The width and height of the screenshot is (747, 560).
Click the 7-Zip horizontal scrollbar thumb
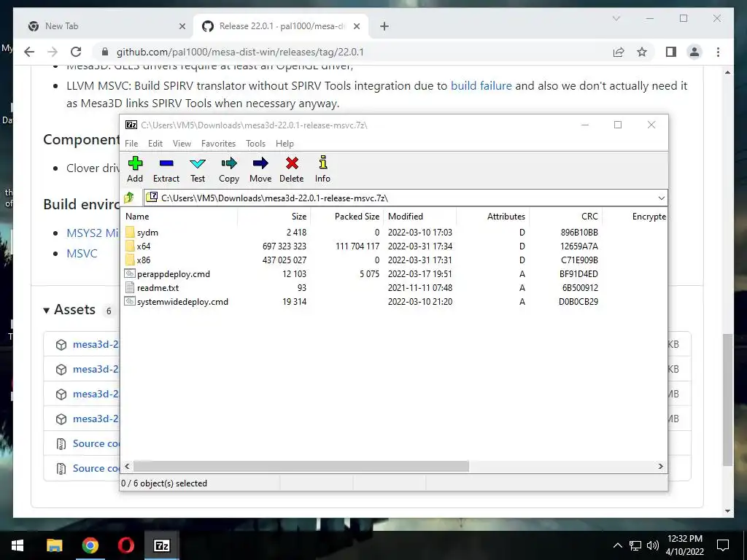(301, 466)
